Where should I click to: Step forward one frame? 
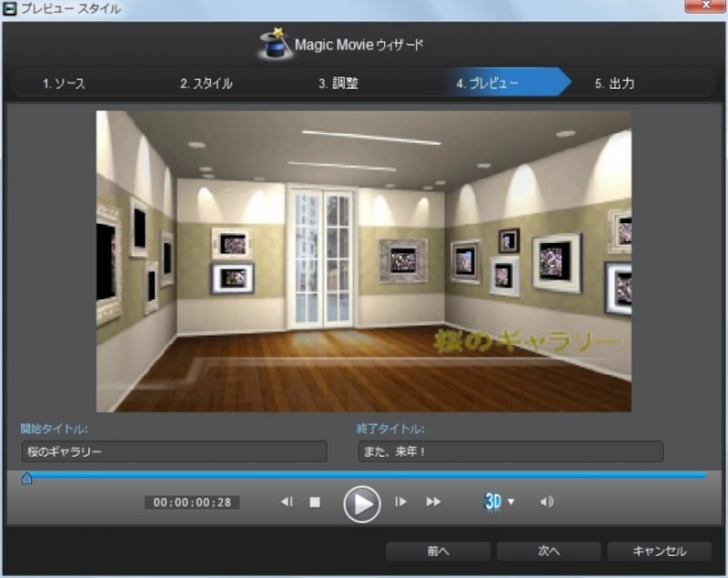tap(400, 502)
